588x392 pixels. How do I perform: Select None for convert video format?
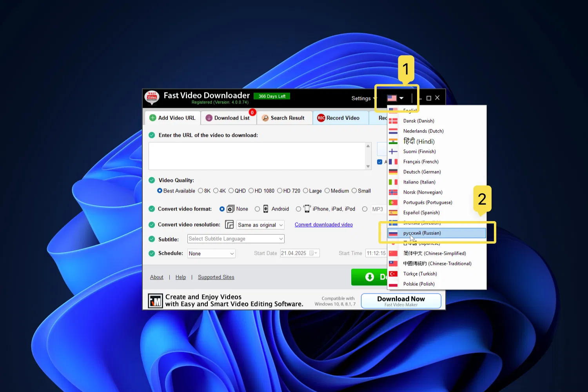coord(222,209)
